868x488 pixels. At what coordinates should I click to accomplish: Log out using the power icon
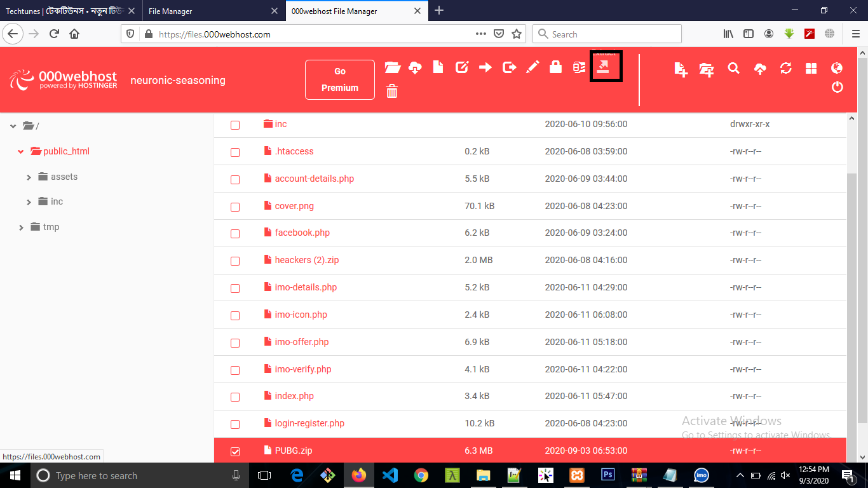tap(837, 87)
